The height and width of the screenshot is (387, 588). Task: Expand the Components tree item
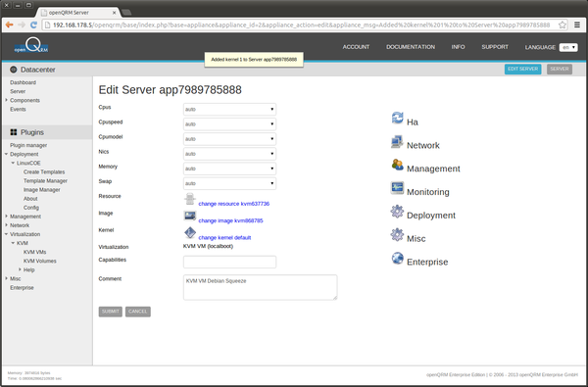pyautogui.click(x=7, y=100)
